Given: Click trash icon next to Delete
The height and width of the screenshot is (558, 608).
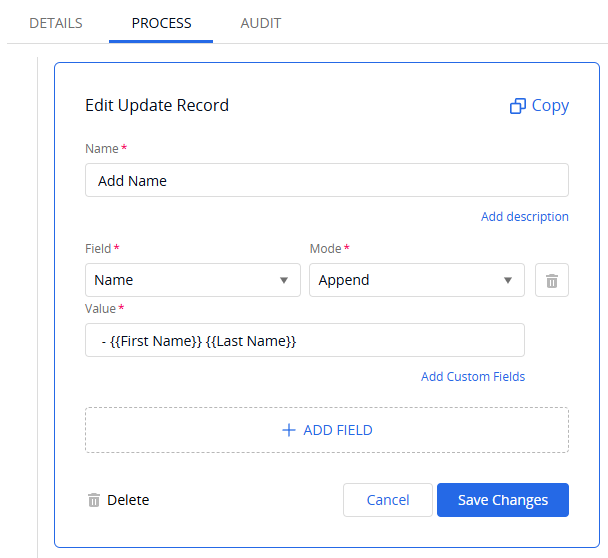Looking at the screenshot, I should pyautogui.click(x=94, y=500).
